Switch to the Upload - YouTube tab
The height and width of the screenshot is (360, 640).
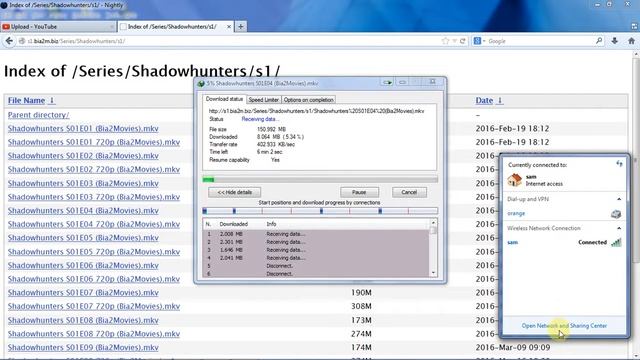point(58,27)
